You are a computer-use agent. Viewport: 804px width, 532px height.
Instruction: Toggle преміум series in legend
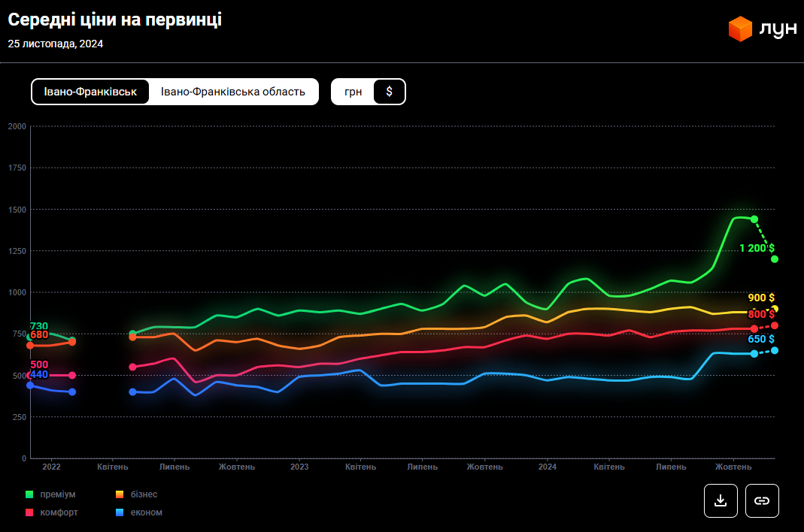click(57, 494)
